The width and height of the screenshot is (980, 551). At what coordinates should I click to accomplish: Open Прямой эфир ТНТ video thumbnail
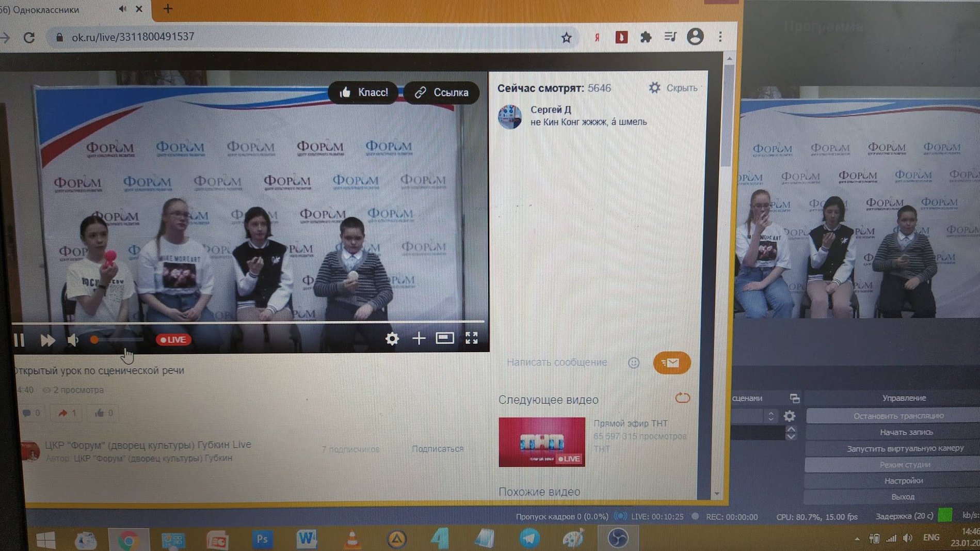point(542,442)
